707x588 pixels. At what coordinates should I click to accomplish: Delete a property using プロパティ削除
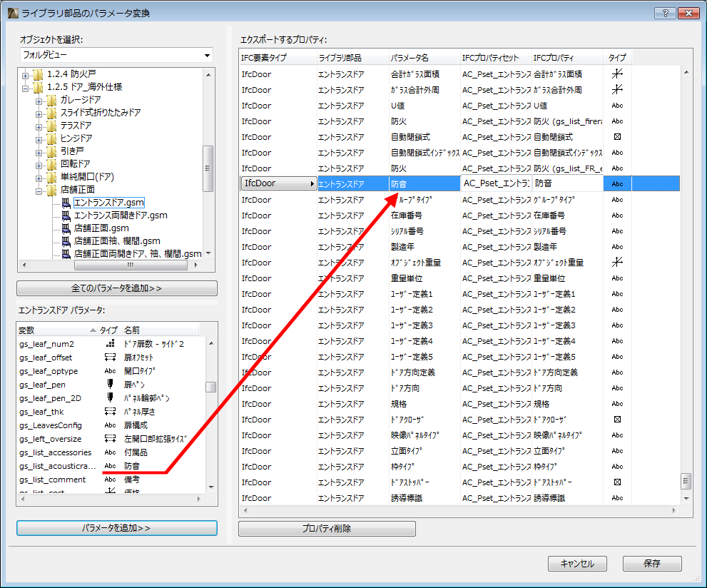[x=327, y=528]
